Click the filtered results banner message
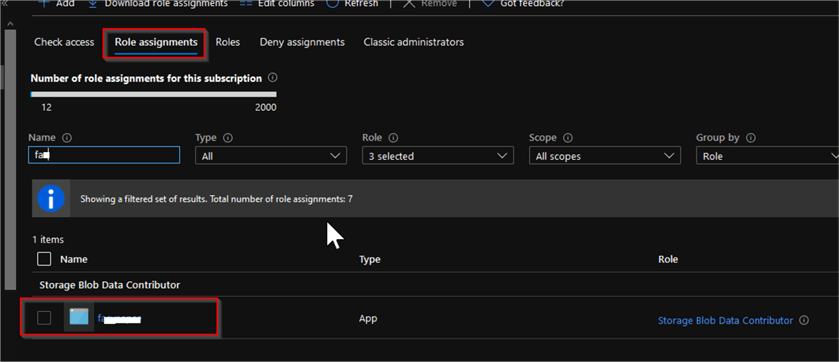The width and height of the screenshot is (839, 362). click(216, 199)
